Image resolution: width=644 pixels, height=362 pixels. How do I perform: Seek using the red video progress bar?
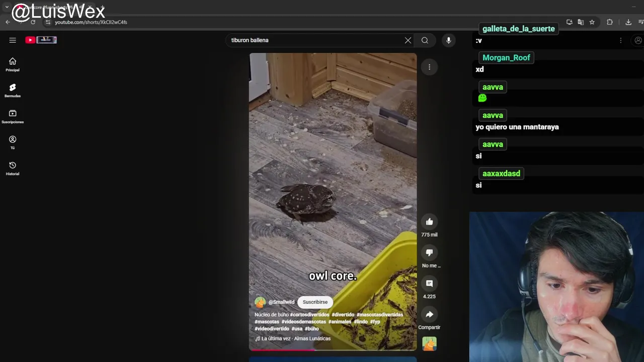tap(333, 349)
